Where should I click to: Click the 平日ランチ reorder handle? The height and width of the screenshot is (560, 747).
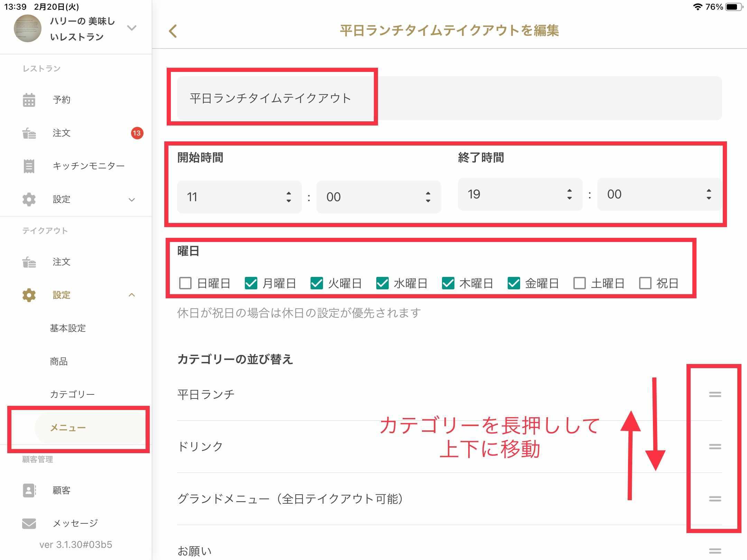pyautogui.click(x=715, y=394)
